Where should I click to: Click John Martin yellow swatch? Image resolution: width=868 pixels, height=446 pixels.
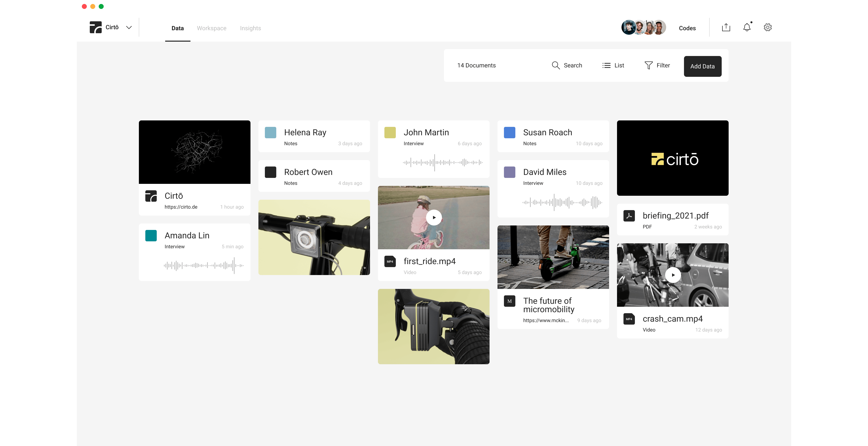tap(390, 133)
